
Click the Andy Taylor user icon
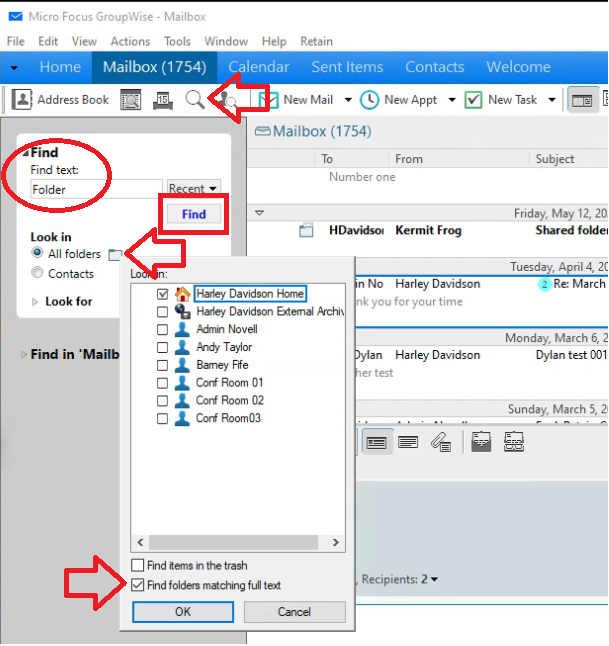pyautogui.click(x=182, y=347)
